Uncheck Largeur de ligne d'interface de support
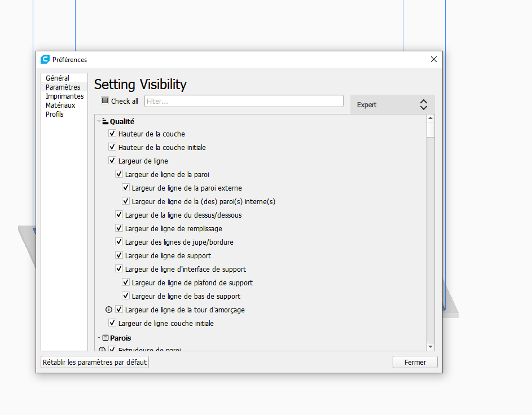The height and width of the screenshot is (415, 532). [x=119, y=269]
